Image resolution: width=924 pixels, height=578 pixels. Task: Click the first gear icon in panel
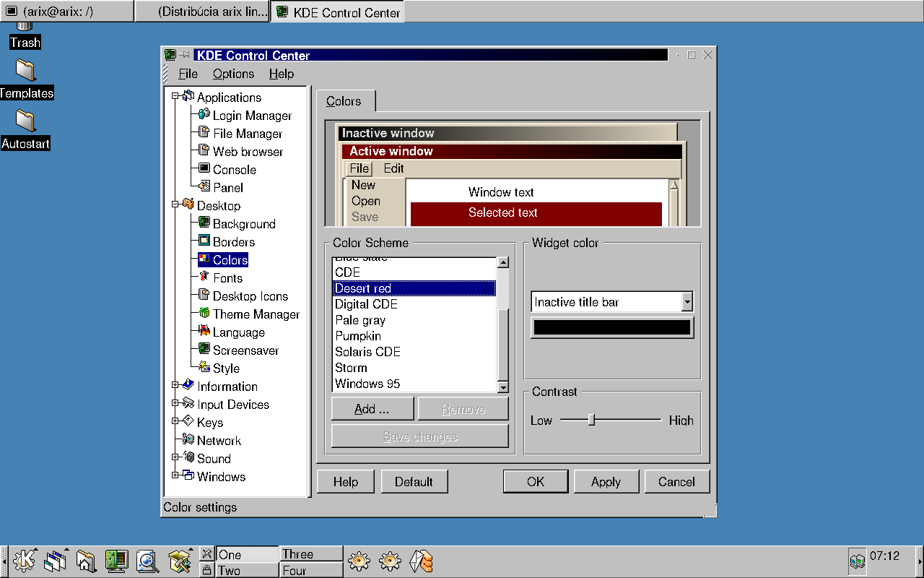point(359,560)
